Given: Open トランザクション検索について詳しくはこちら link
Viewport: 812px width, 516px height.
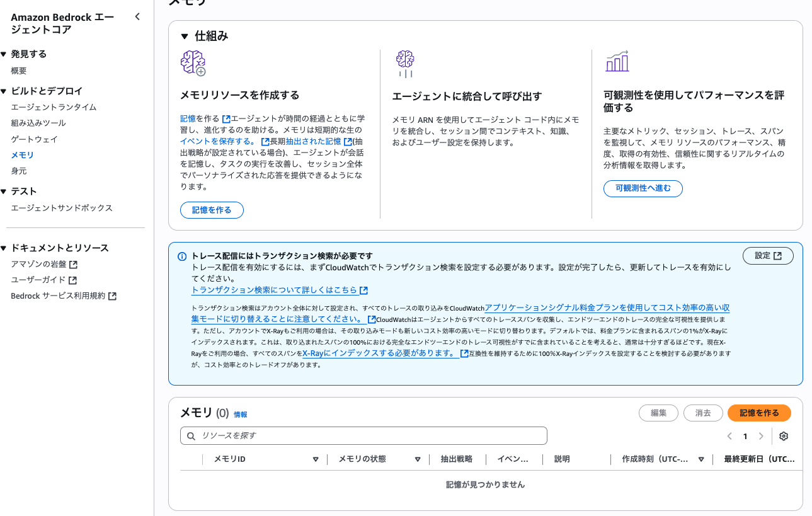Looking at the screenshot, I should [x=280, y=290].
